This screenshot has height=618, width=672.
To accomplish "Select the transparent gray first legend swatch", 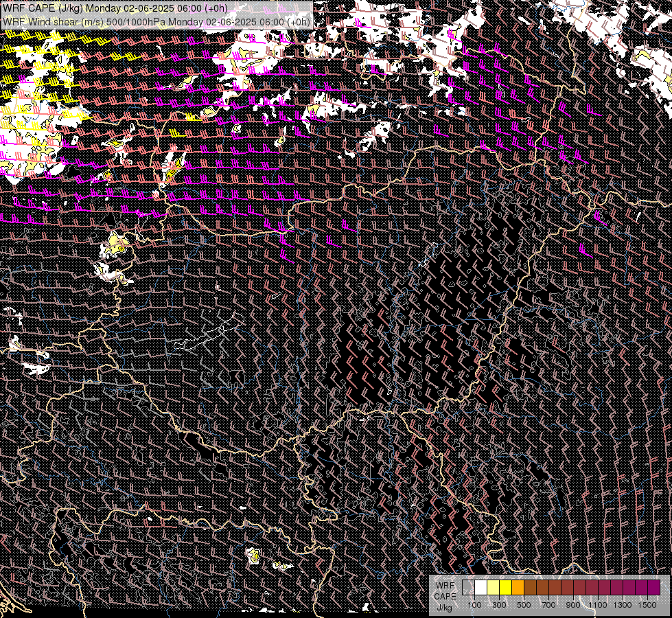I will tap(468, 587).
